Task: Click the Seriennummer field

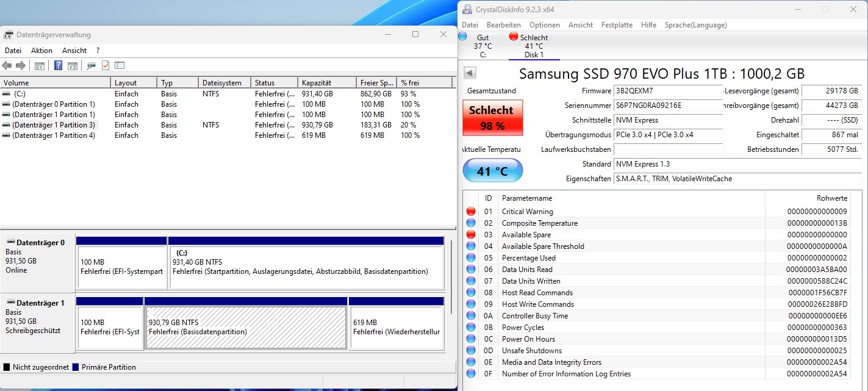Action: click(668, 106)
